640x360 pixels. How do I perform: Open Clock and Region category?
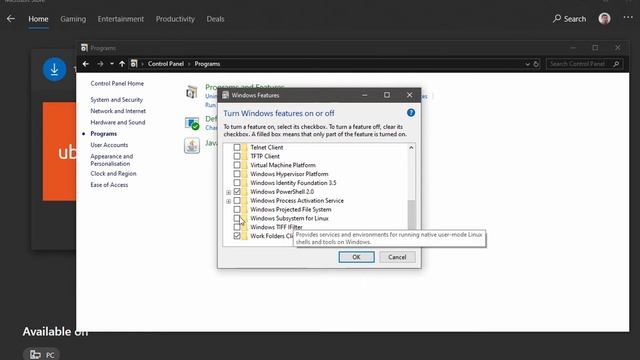point(113,173)
